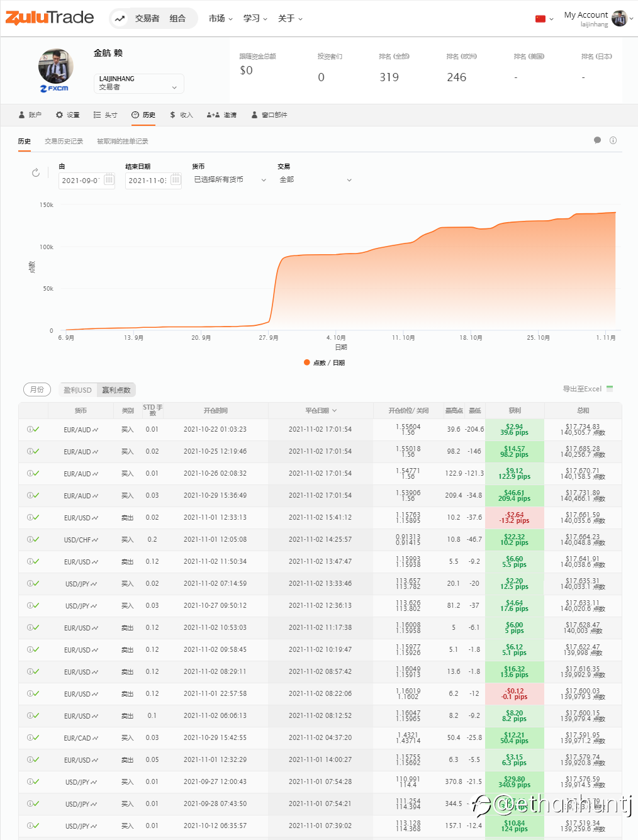This screenshot has width=638, height=840.
Task: Click info icon on 2021-10-22 01:03:23 row
Action: point(30,429)
